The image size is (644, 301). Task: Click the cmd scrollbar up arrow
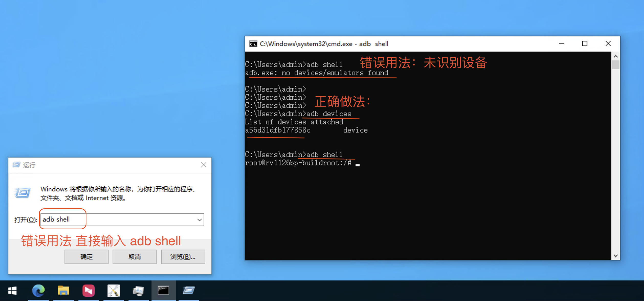coord(616,56)
